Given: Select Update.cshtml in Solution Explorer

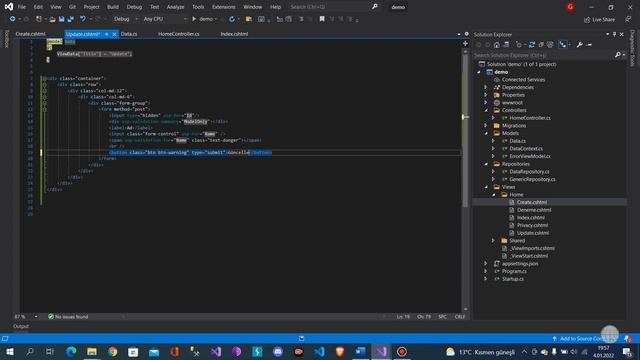Looking at the screenshot, I should pyautogui.click(x=532, y=233).
